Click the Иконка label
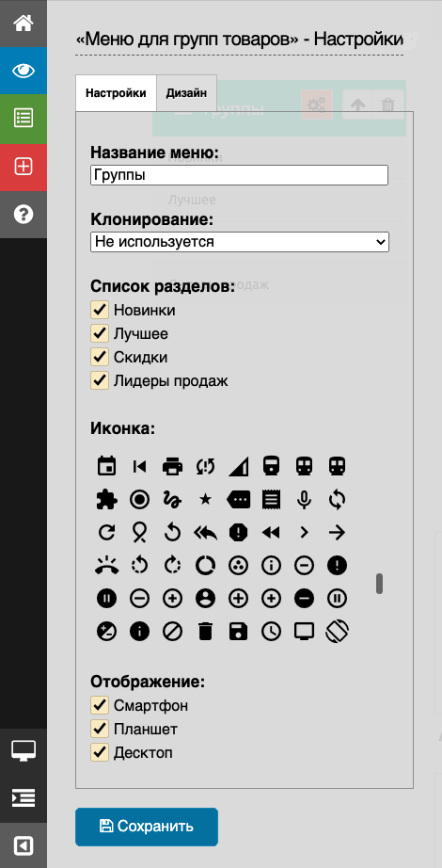This screenshot has width=442, height=868. [x=123, y=428]
